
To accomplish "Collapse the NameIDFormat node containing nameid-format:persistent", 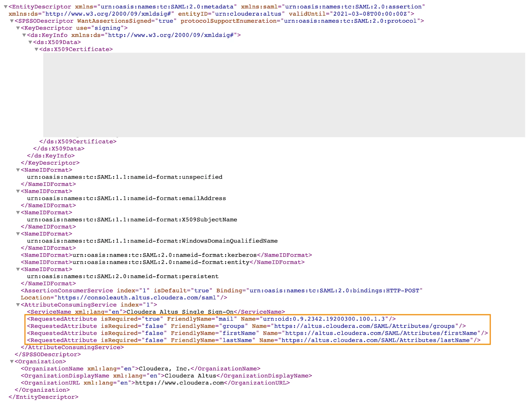I will 18,269.
